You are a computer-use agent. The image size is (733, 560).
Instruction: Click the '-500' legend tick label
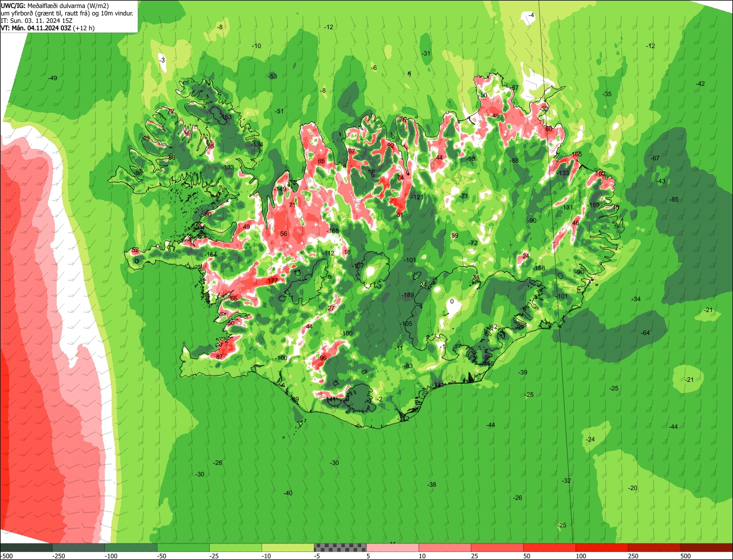pyautogui.click(x=7, y=556)
